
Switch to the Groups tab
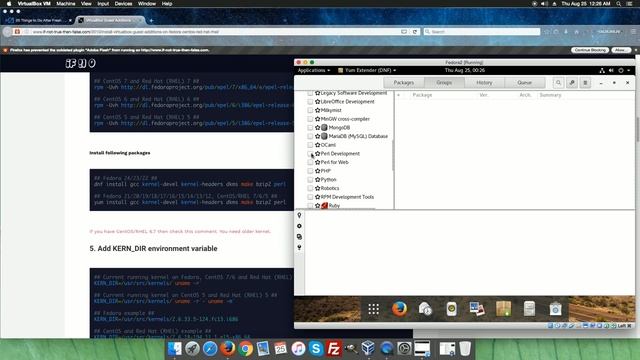[x=444, y=83]
